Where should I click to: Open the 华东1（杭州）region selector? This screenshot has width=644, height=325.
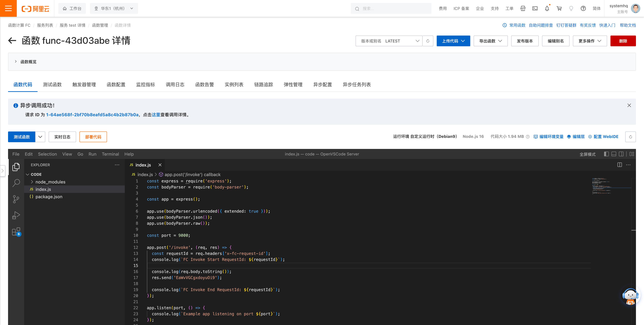114,8
